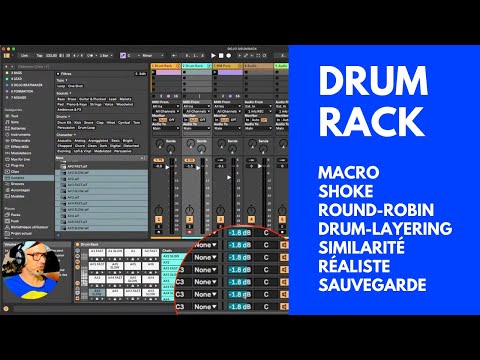
Task: Toggle the sample preview icon below file list
Action: [59, 235]
